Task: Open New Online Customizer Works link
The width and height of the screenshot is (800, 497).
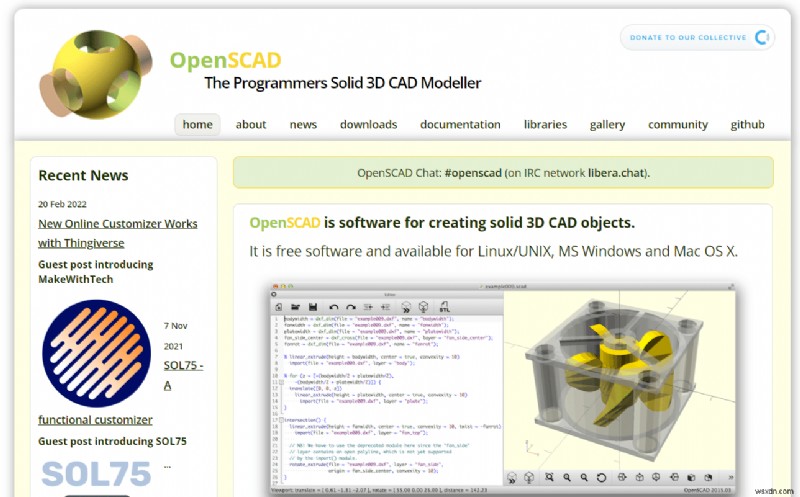Action: 118,223
